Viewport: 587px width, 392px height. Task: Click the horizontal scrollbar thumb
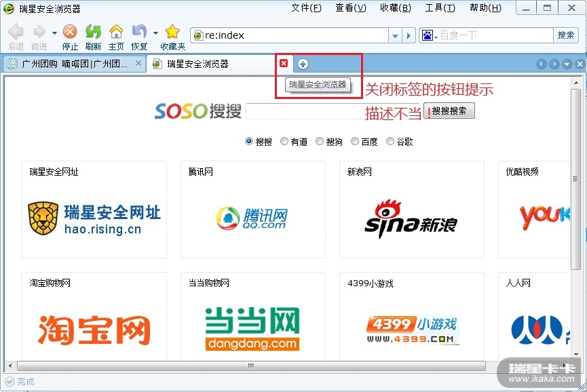(251, 366)
